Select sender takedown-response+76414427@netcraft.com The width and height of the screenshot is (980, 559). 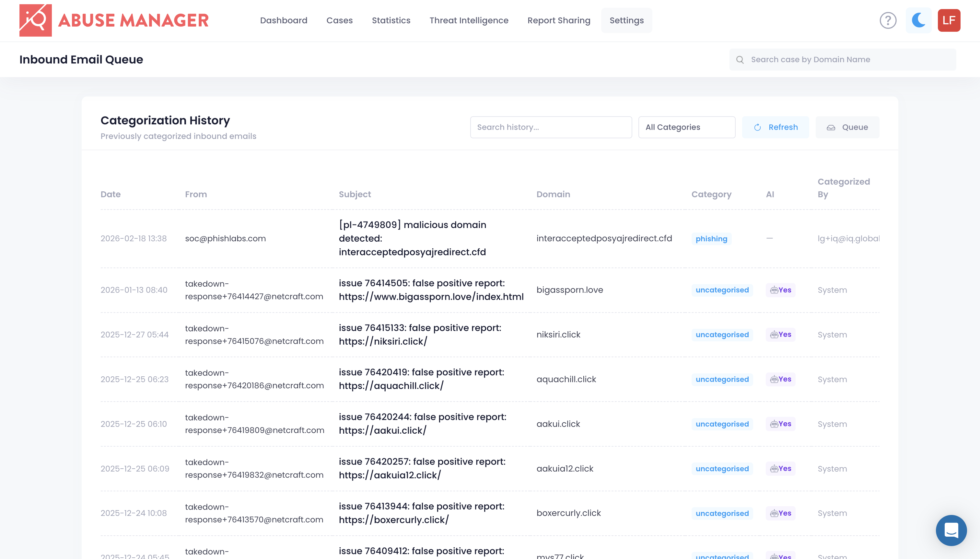254,290
